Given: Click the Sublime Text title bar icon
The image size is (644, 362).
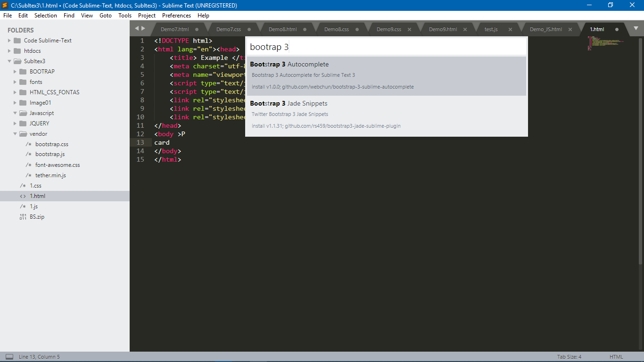Looking at the screenshot, I should click(5, 5).
